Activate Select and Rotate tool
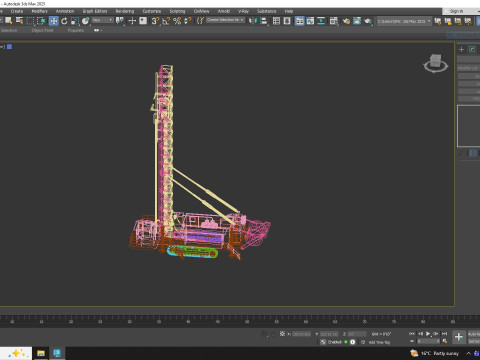 64,21
